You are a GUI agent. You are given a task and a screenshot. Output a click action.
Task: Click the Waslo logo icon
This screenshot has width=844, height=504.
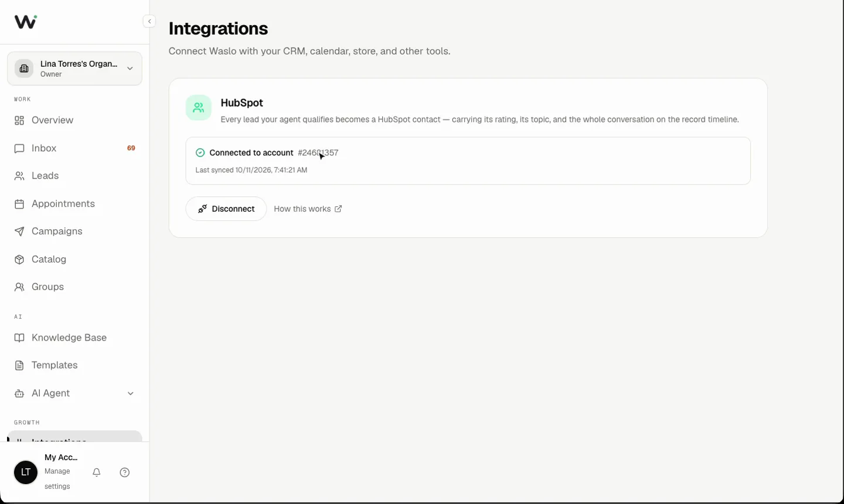[26, 22]
